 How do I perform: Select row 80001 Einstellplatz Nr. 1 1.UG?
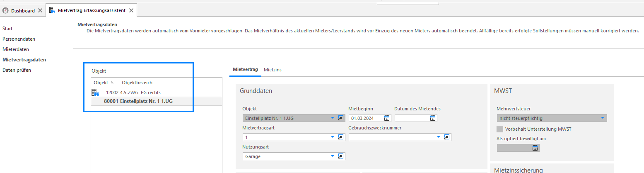[157, 101]
